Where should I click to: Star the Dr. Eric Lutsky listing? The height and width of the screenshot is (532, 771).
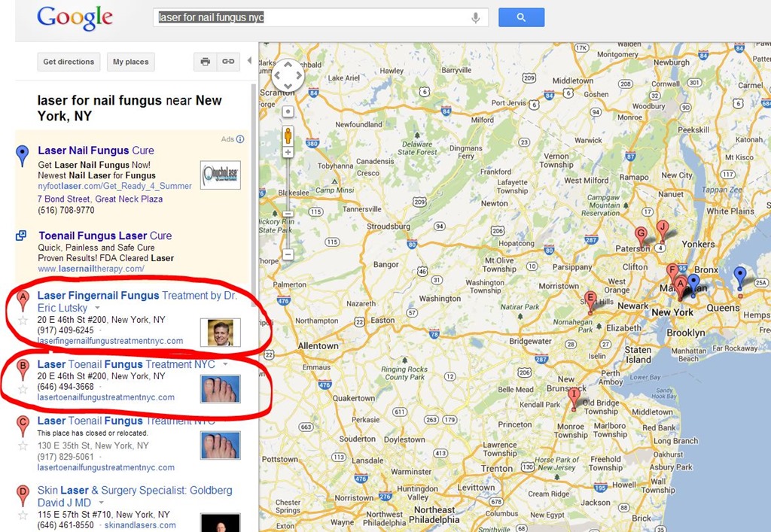tap(23, 321)
